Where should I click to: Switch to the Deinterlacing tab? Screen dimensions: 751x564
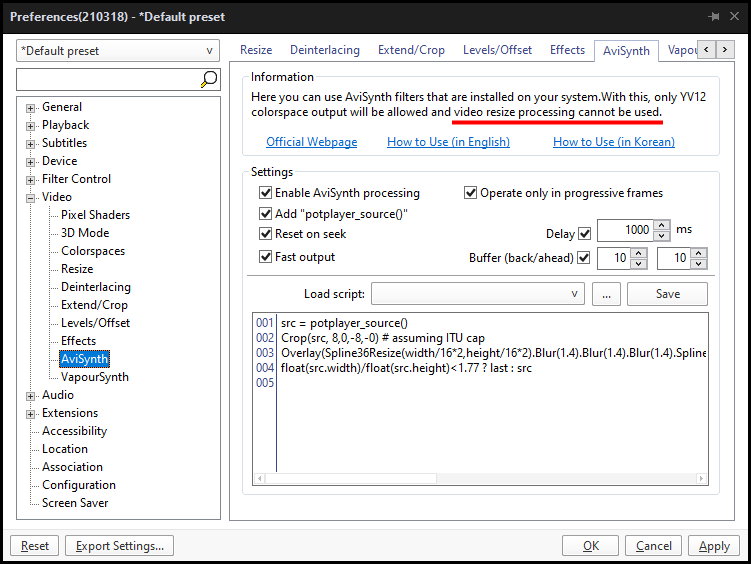pyautogui.click(x=325, y=50)
